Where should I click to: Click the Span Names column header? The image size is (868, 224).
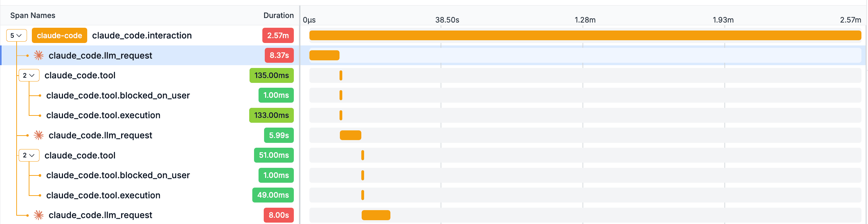[33, 15]
